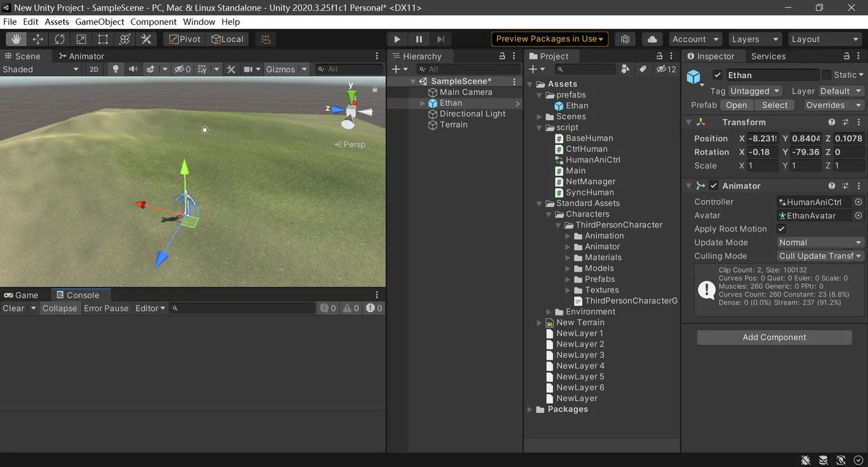Open Transform component help icon
The width and height of the screenshot is (868, 467).
pos(832,123)
